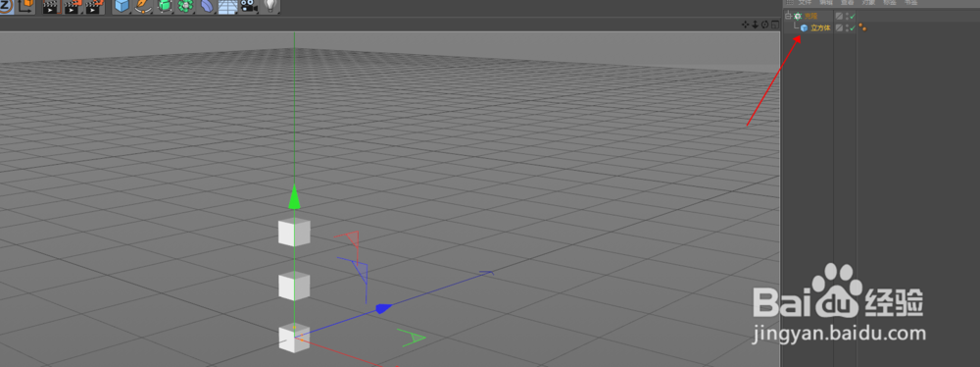The height and width of the screenshot is (367, 980).
Task: Select the 克隆 object name
Action: tap(810, 17)
